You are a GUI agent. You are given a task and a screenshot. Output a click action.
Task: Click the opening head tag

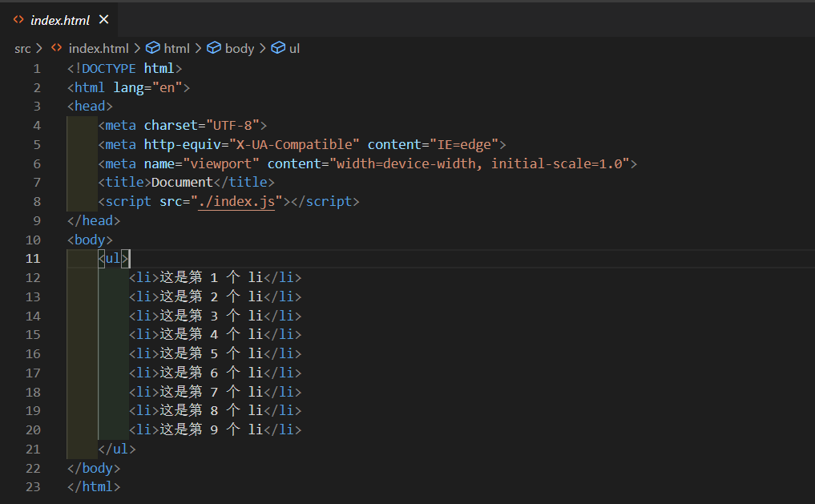pyautogui.click(x=90, y=107)
